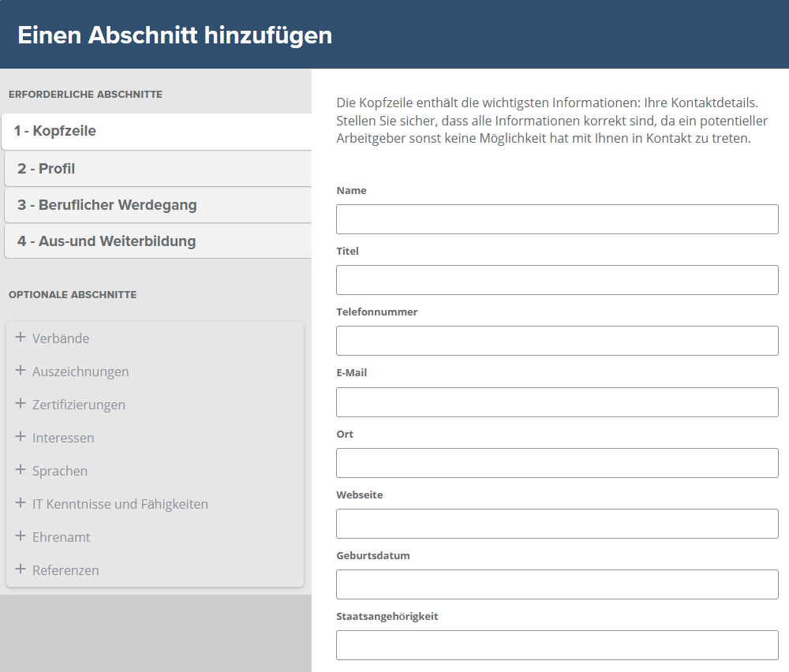The height and width of the screenshot is (672, 789).
Task: Click the Webseite input field
Action: (557, 525)
